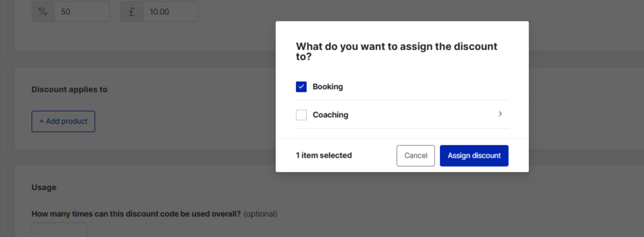Select the Coaching label text

(331, 115)
